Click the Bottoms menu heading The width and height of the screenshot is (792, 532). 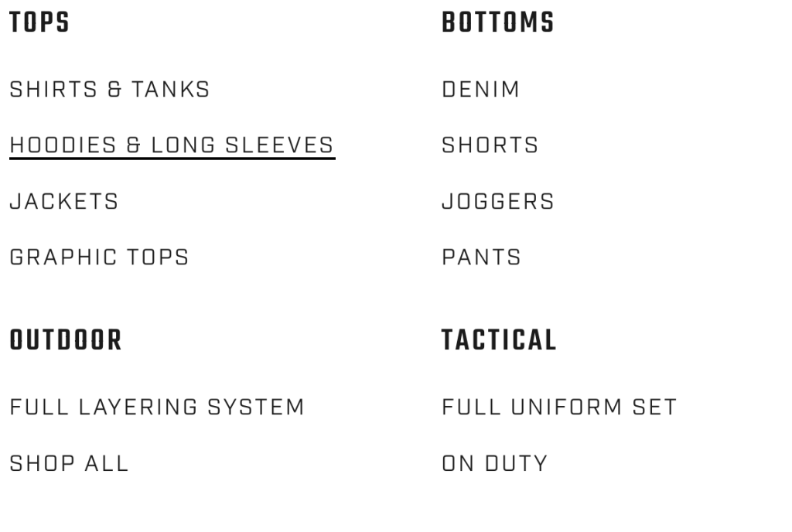[x=498, y=23]
